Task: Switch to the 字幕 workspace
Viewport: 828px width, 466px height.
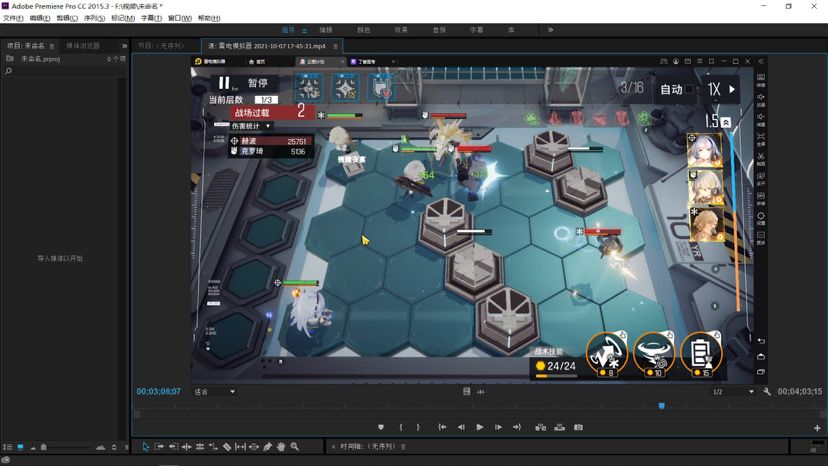Action: pyautogui.click(x=476, y=30)
